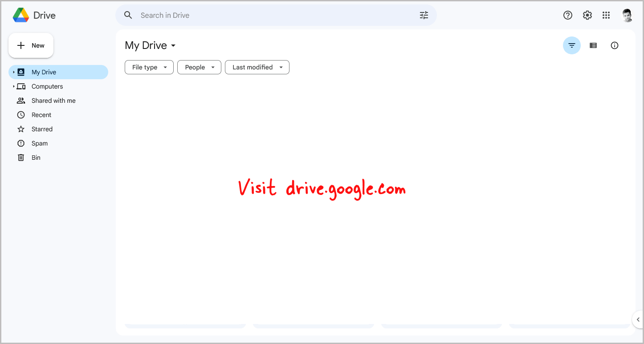The image size is (644, 344).
Task: Select Recent in the sidebar
Action: tap(41, 114)
